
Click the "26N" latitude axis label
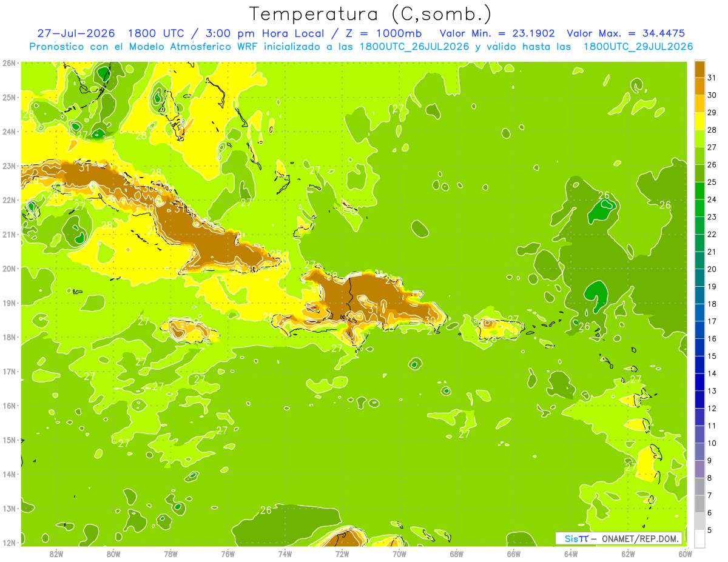pos(9,62)
